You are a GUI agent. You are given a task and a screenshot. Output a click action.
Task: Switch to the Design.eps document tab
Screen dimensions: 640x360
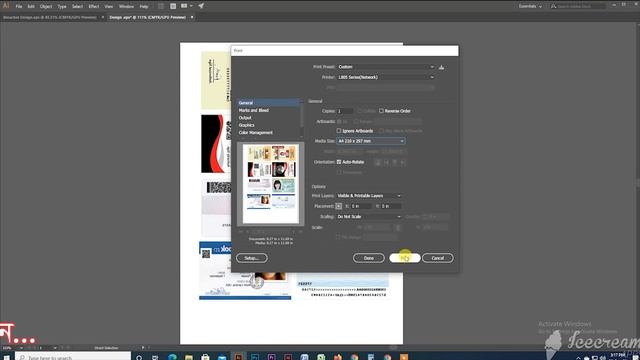147,18
